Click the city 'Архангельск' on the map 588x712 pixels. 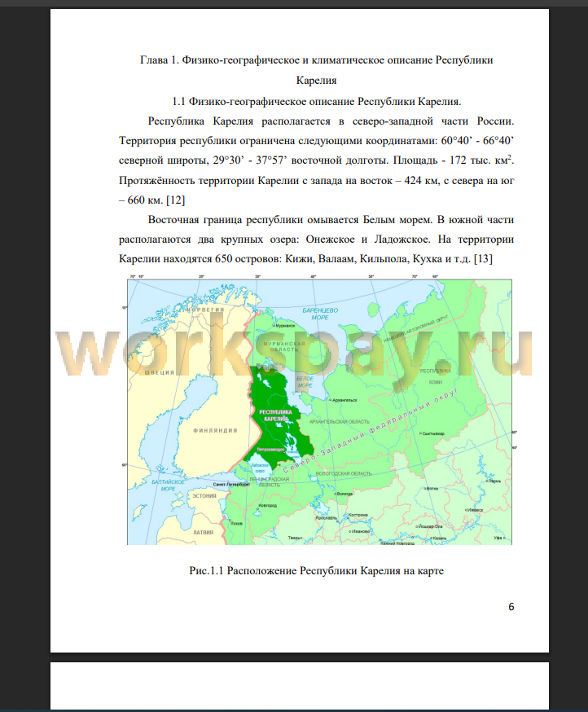coord(344,400)
